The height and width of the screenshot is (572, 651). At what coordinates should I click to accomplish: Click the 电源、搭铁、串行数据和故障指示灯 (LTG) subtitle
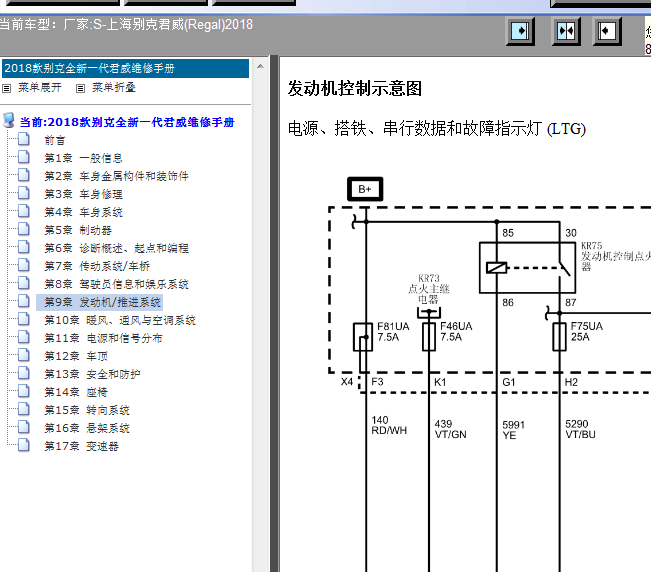coord(437,129)
